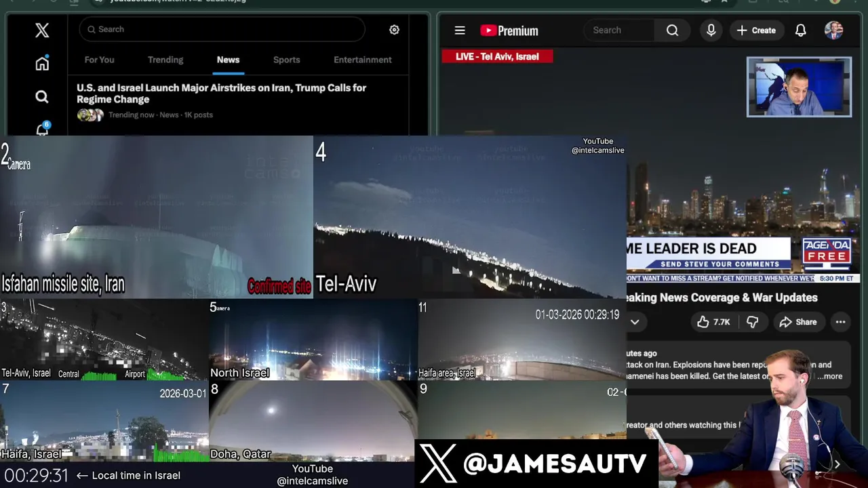Click the Tel-Aviv camera 4 feed
This screenshot has width=868, height=488.
click(x=470, y=217)
